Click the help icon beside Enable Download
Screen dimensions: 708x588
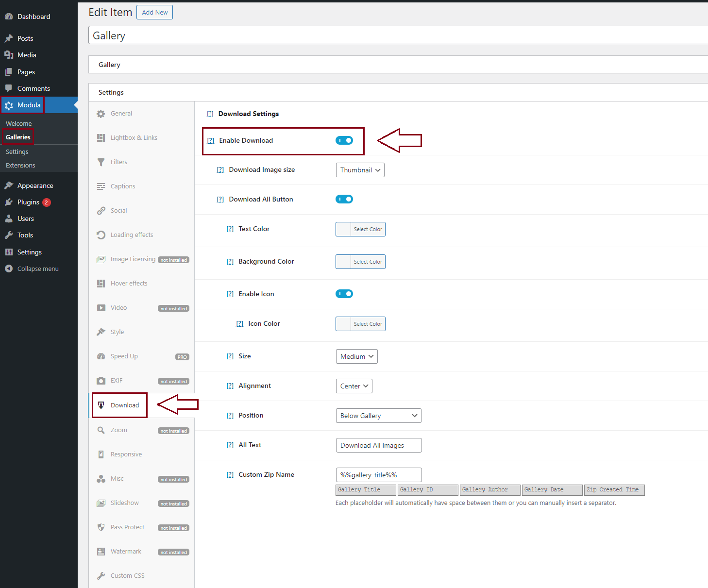[211, 141]
